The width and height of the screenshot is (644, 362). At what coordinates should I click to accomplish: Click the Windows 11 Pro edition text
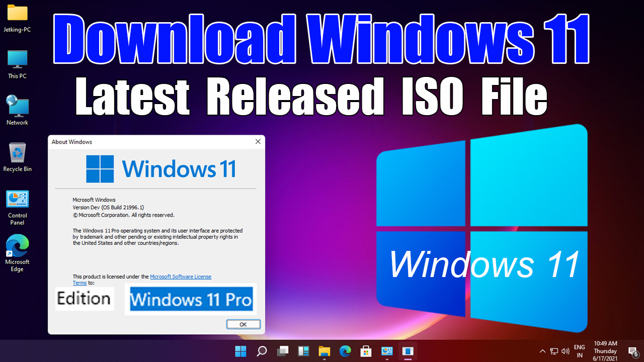[x=191, y=300]
